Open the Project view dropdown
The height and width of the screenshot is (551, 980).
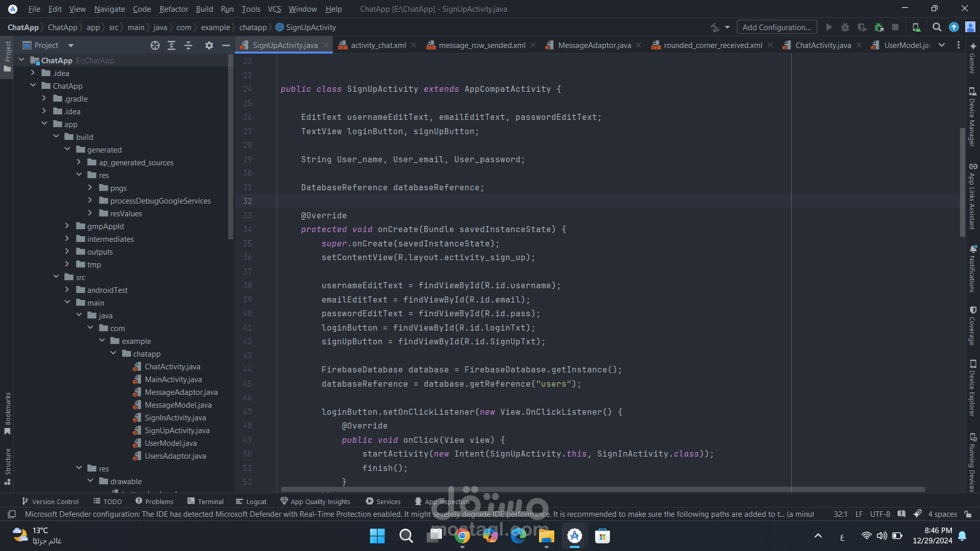(x=71, y=45)
